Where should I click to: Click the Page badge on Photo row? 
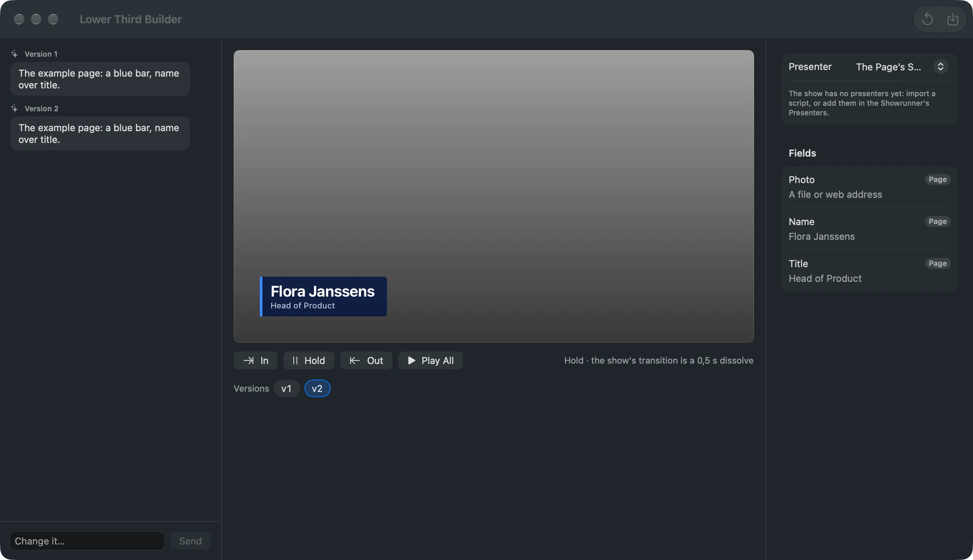tap(937, 180)
